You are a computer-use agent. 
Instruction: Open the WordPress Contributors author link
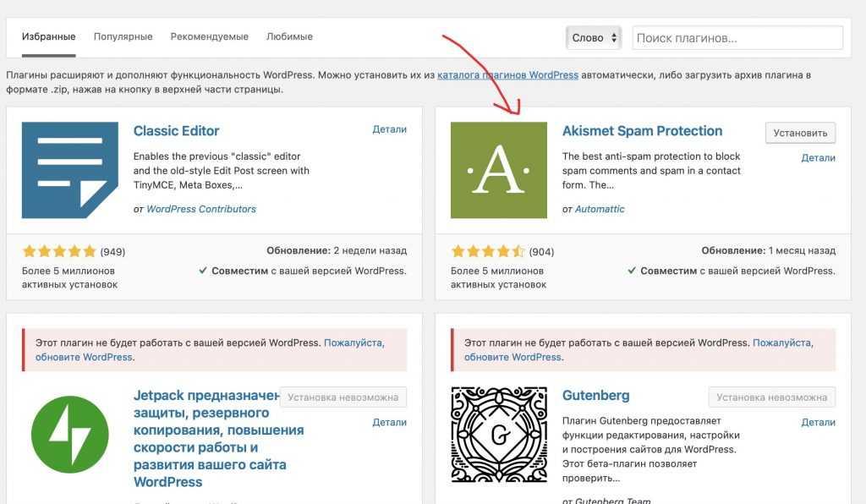pyautogui.click(x=201, y=209)
